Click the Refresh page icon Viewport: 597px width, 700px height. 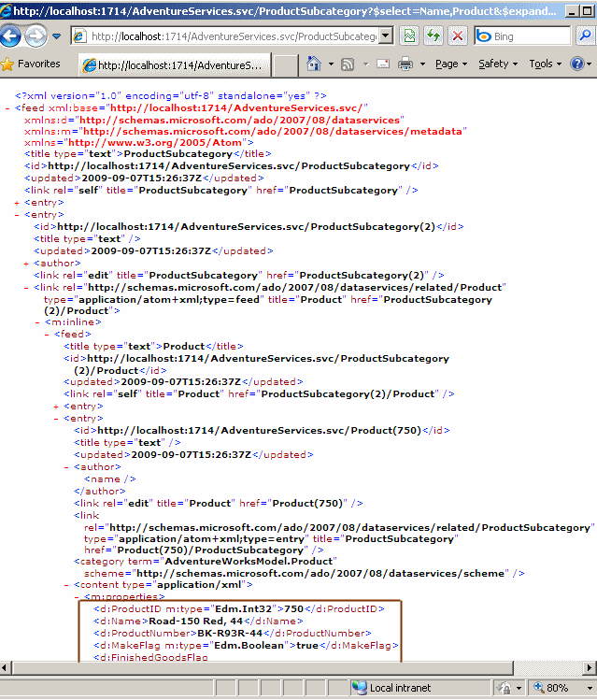434,36
